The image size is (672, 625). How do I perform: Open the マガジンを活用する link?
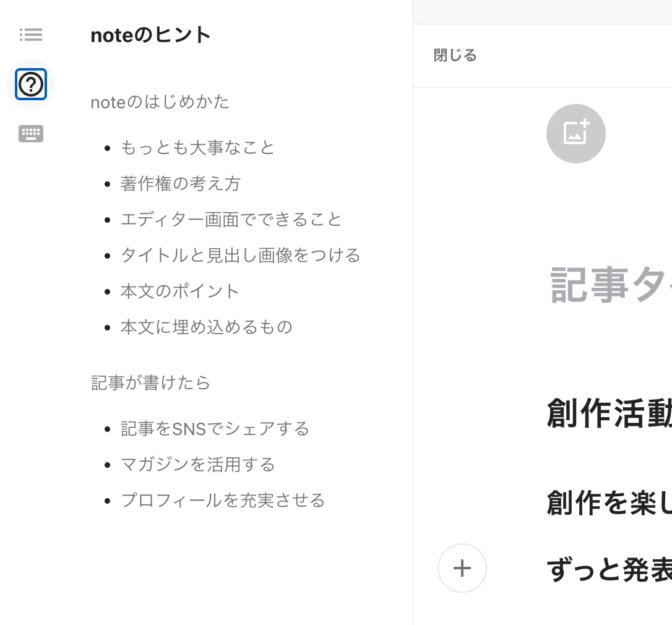tap(197, 464)
